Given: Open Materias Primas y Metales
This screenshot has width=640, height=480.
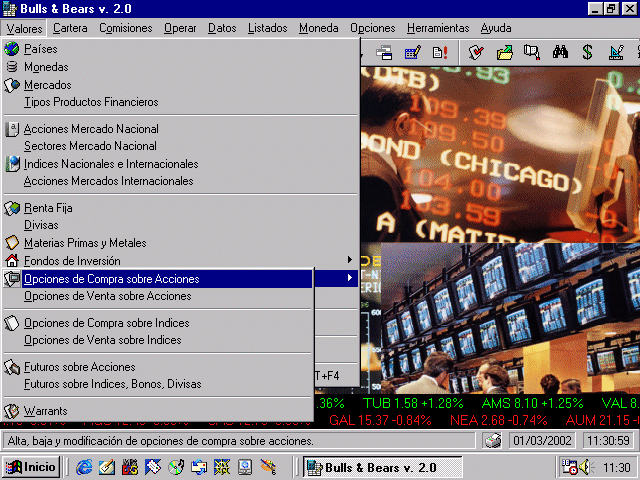Looking at the screenshot, I should click(181, 243).
